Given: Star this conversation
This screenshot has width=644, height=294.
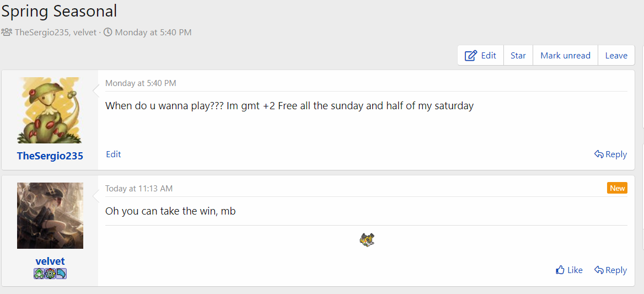Looking at the screenshot, I should pos(518,55).
